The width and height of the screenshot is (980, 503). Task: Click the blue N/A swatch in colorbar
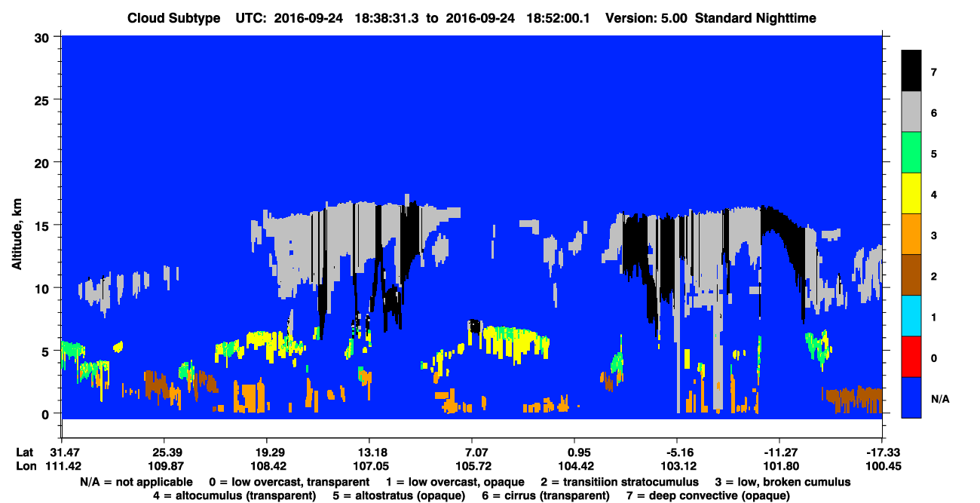click(x=911, y=397)
